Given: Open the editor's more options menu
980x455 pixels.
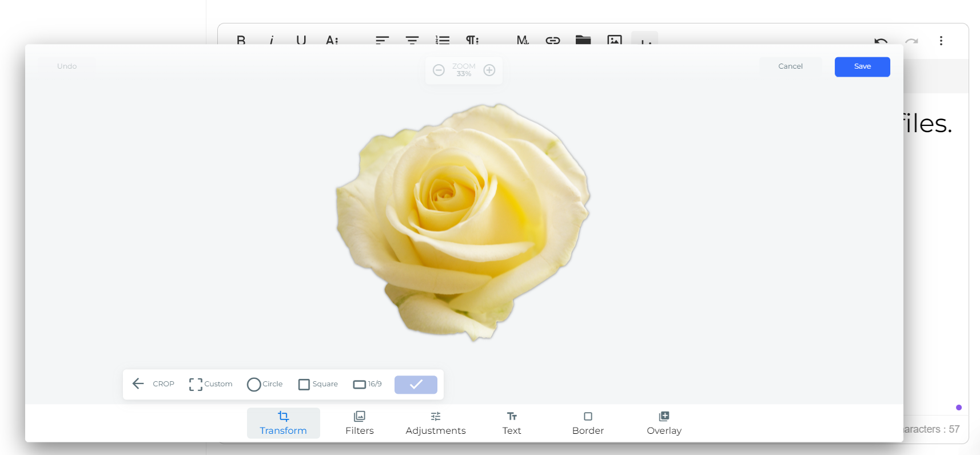Looking at the screenshot, I should point(941,41).
